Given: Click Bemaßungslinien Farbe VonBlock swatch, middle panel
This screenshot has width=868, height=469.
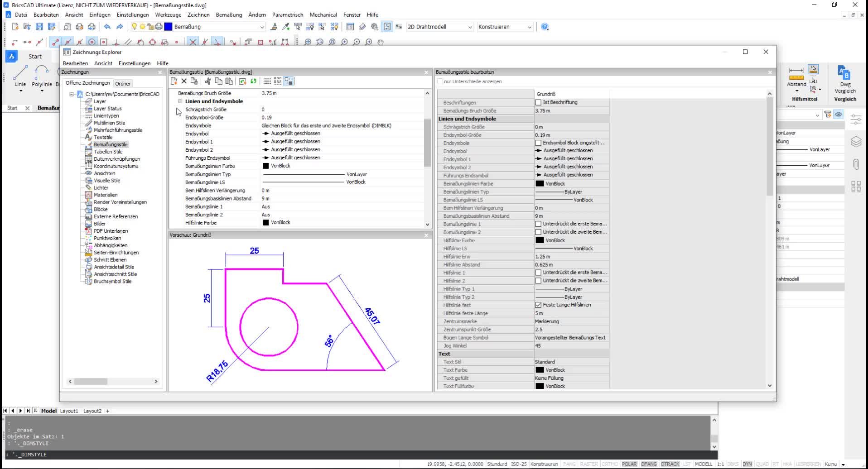Looking at the screenshot, I should [266, 166].
